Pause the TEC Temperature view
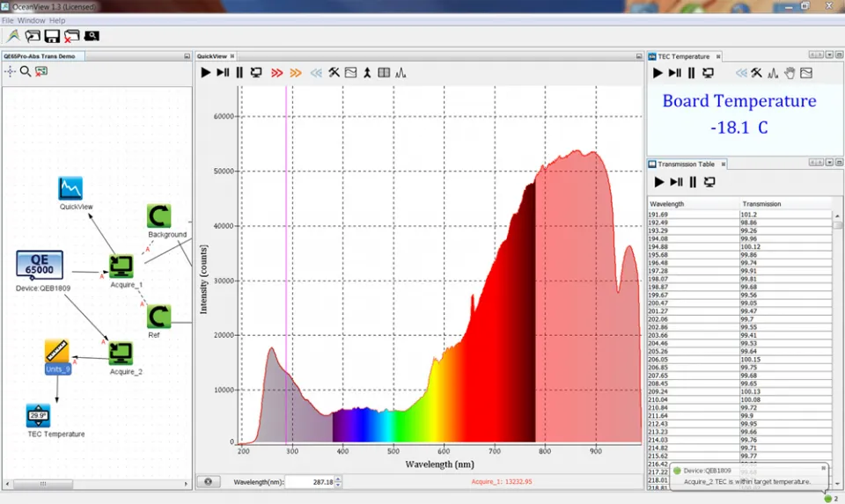This screenshot has height=504, width=845. click(x=692, y=73)
